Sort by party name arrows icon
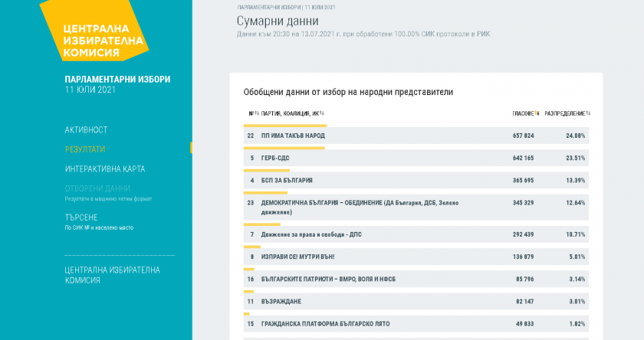Screen dimensions: 644x340 pyautogui.click(x=322, y=113)
